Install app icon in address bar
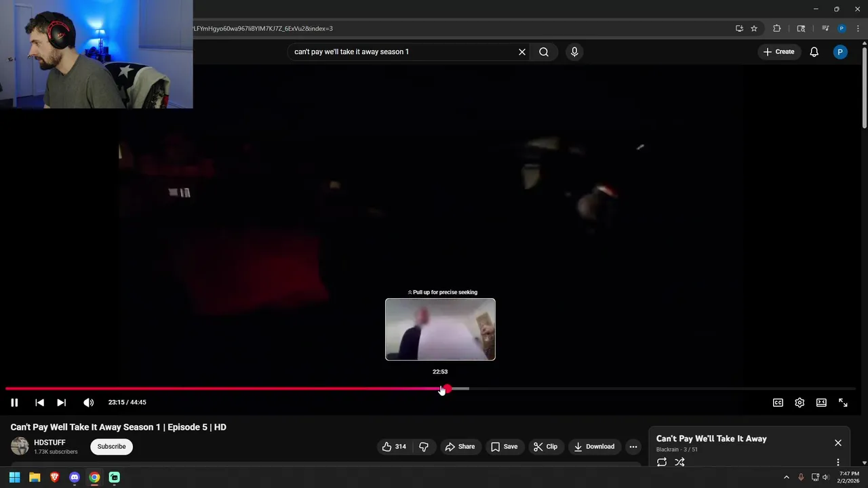Viewport: 868px width, 488px height. pyautogui.click(x=739, y=28)
